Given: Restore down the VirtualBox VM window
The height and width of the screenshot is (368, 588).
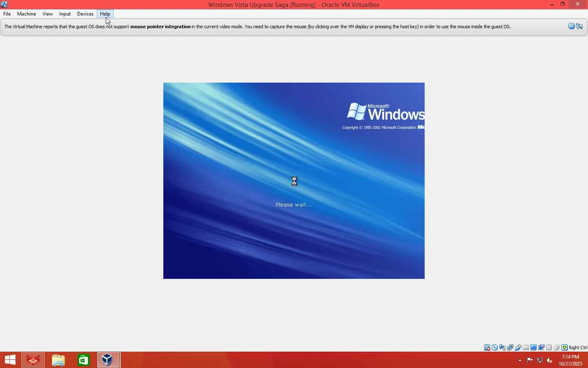Looking at the screenshot, I should coord(563,4).
